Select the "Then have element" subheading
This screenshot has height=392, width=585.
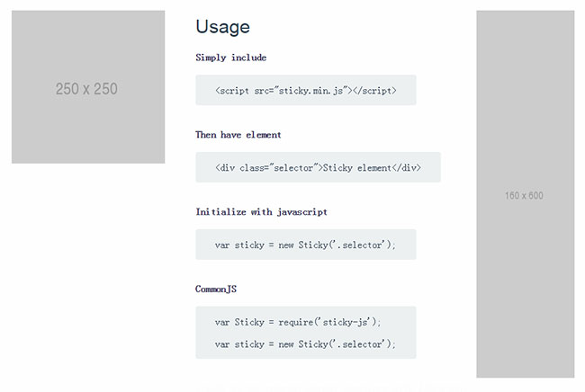click(x=238, y=135)
